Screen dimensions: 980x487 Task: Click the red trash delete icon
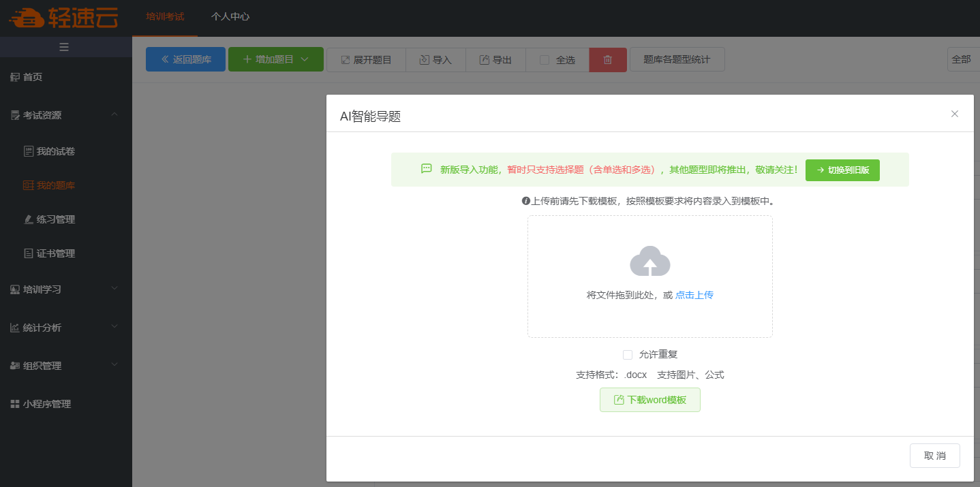(608, 60)
